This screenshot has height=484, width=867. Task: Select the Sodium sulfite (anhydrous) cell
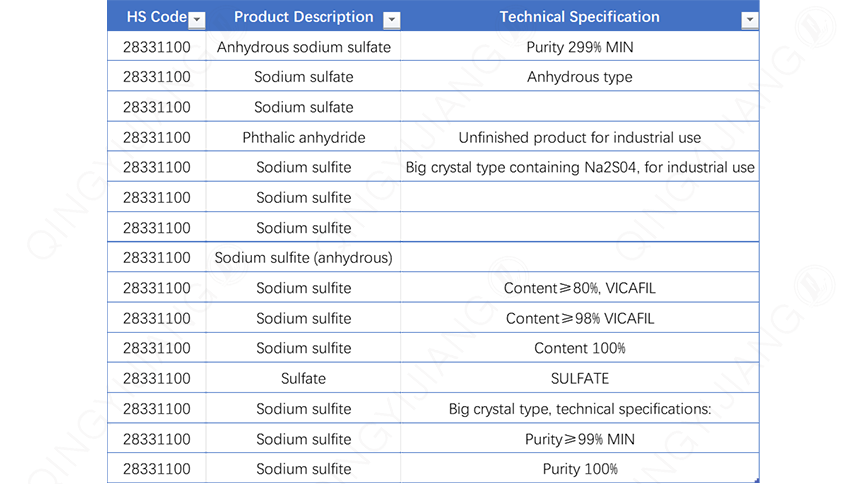point(303,257)
